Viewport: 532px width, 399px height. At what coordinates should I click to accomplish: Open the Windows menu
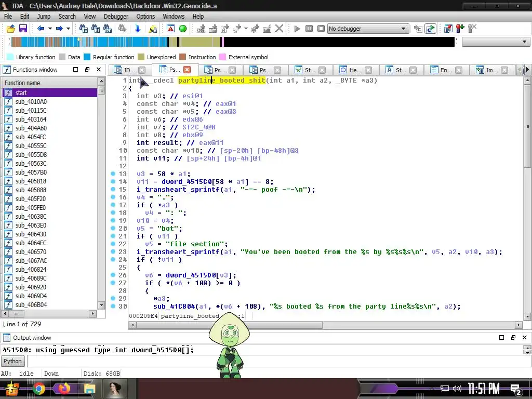pyautogui.click(x=174, y=16)
